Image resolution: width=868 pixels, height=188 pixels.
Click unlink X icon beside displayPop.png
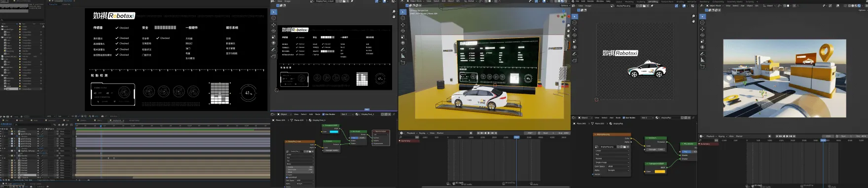[x=648, y=6]
